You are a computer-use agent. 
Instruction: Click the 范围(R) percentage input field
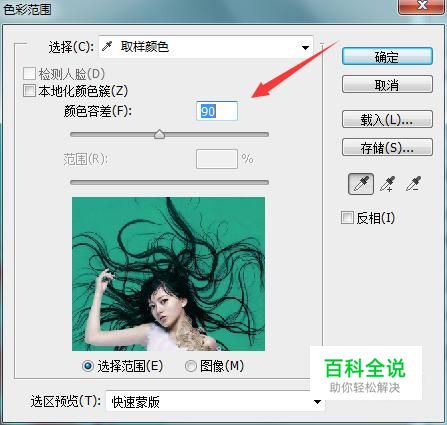coord(217,159)
